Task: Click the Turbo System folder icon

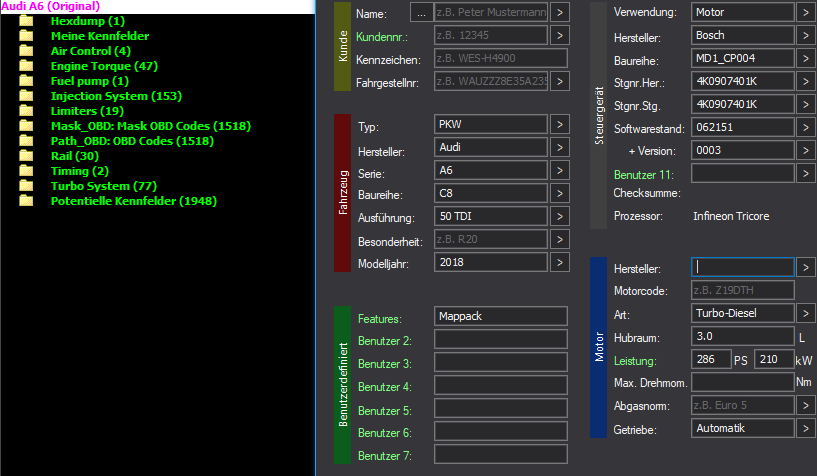Action: 26,186
